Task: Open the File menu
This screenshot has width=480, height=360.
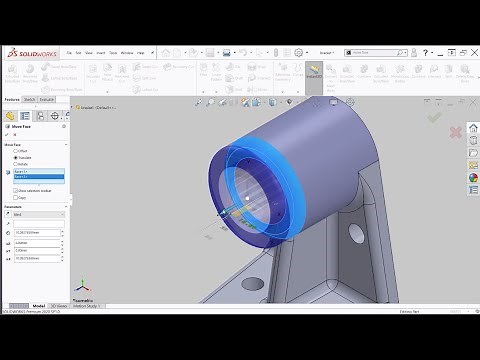Action: [x=69, y=53]
